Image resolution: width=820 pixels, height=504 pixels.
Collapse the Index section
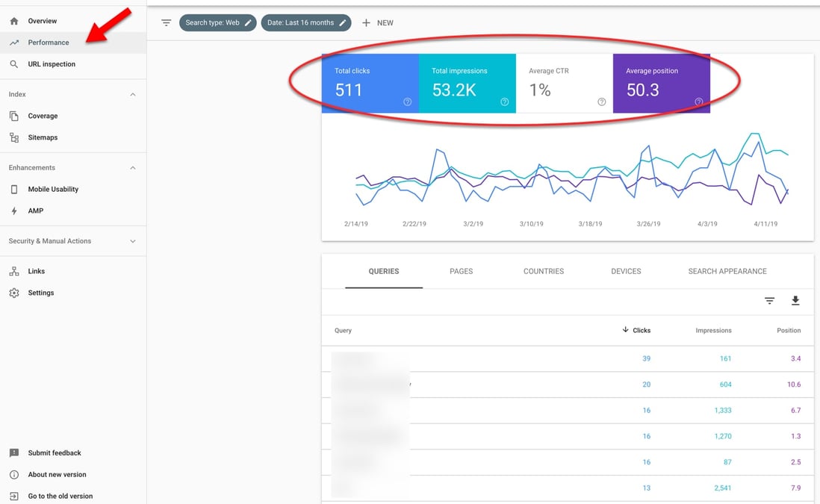132,94
